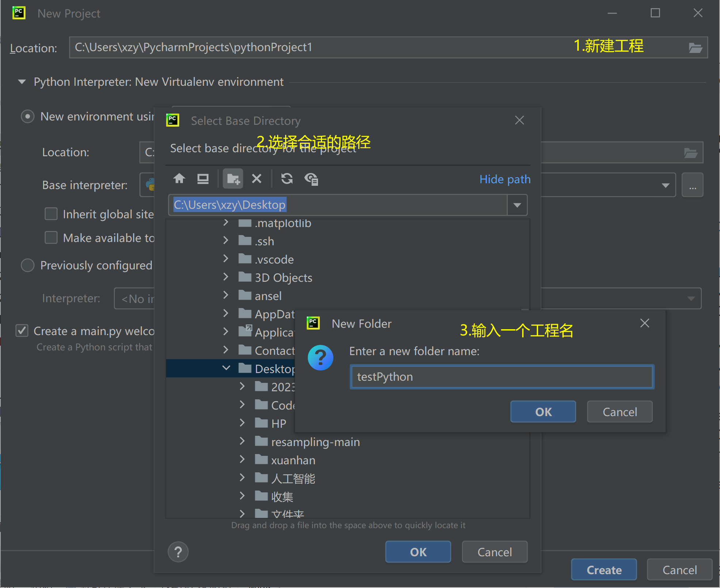Expand the .ssh folder
This screenshot has height=588, width=720.
coord(226,240)
